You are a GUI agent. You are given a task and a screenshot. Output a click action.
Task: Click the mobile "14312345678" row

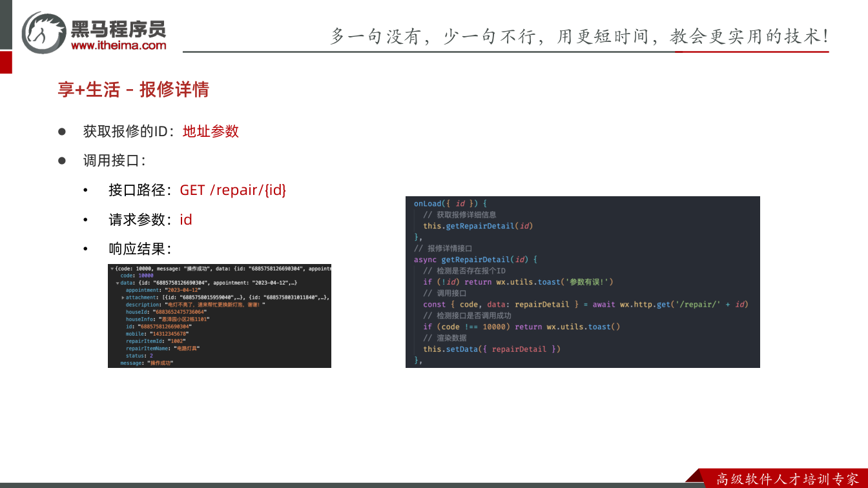pyautogui.click(x=157, y=334)
